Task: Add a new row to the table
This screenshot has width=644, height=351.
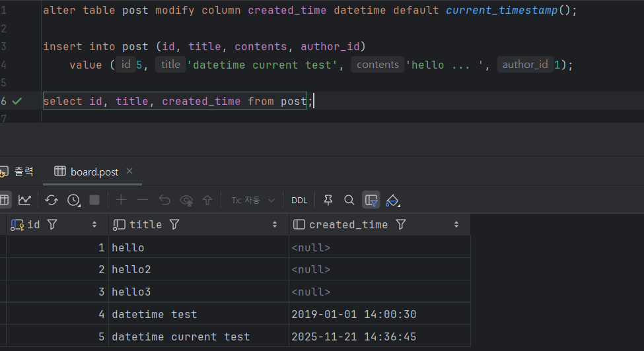Action: [121, 200]
